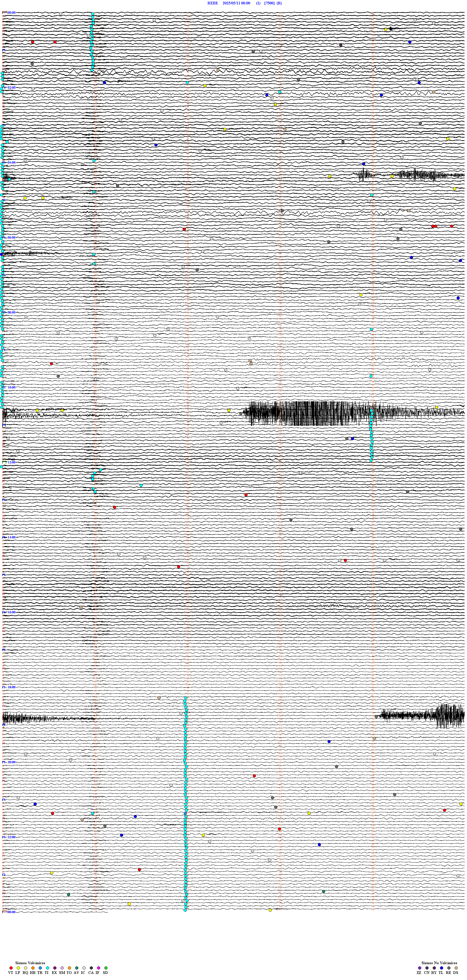Click the 08:00 time label

[x=11, y=312]
